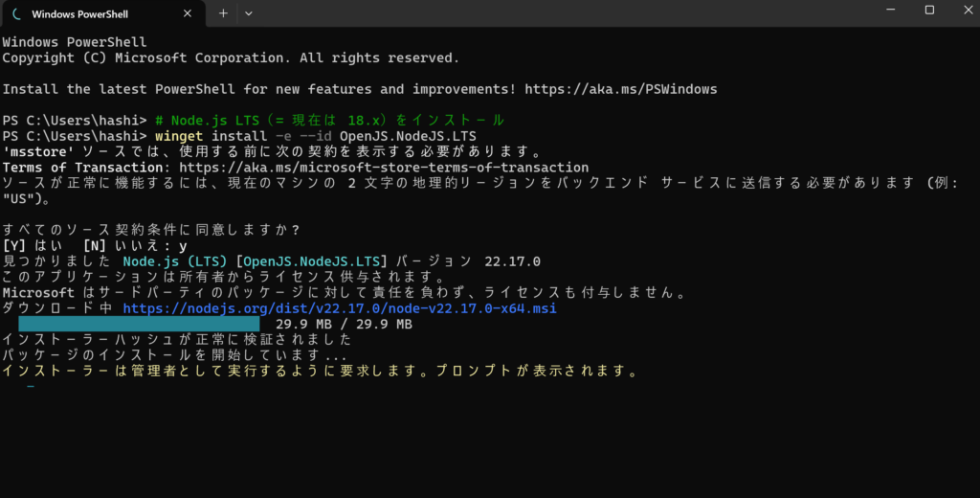Click the 'OpenJS.NodeJS.LTS' argument in command

[x=408, y=136]
